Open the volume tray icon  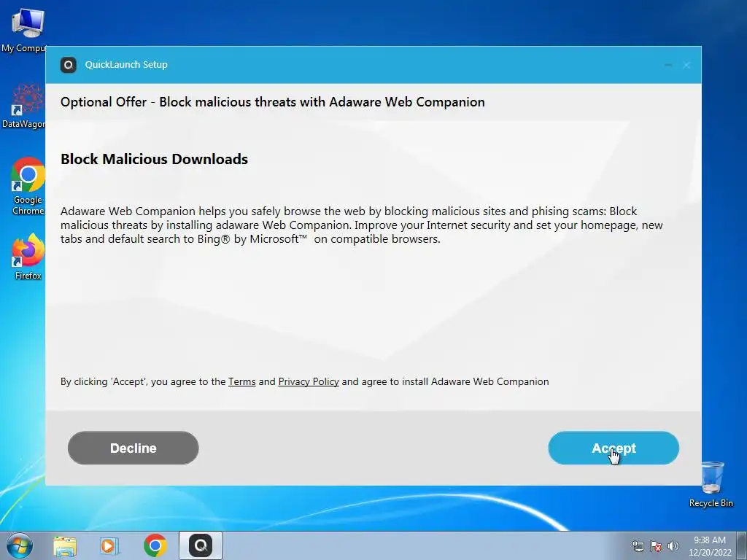(x=673, y=546)
